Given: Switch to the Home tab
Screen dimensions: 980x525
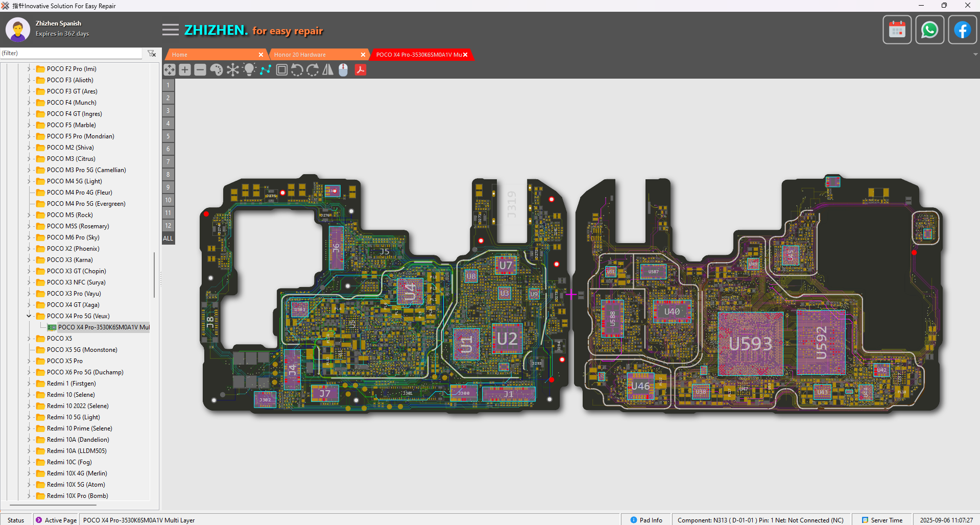Looking at the screenshot, I should [x=214, y=55].
